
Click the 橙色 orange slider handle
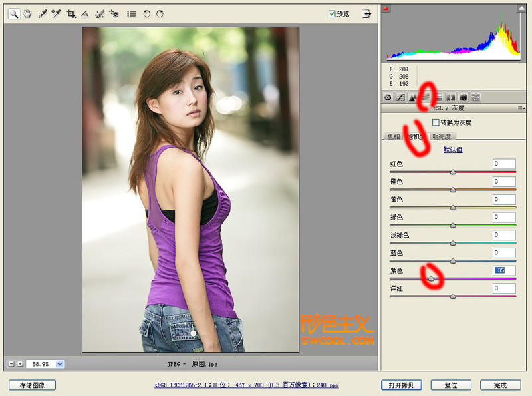(453, 190)
